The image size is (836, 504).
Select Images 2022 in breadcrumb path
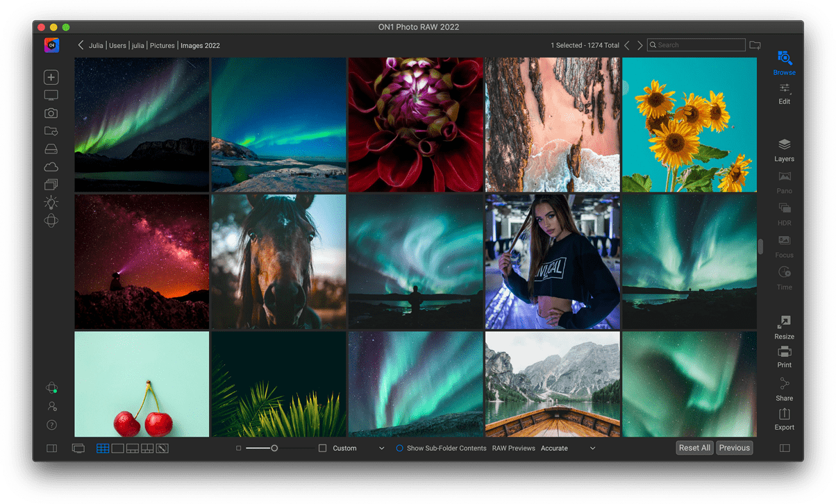coord(200,46)
